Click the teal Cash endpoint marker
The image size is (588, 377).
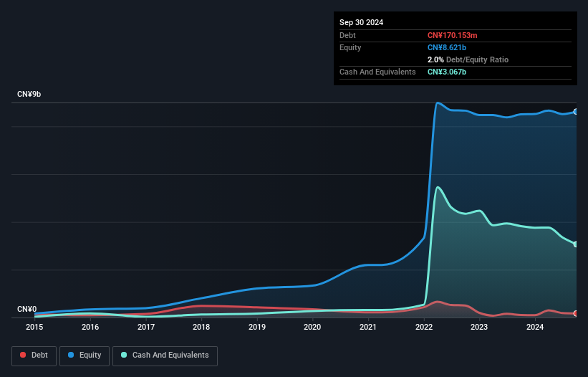pyautogui.click(x=576, y=244)
